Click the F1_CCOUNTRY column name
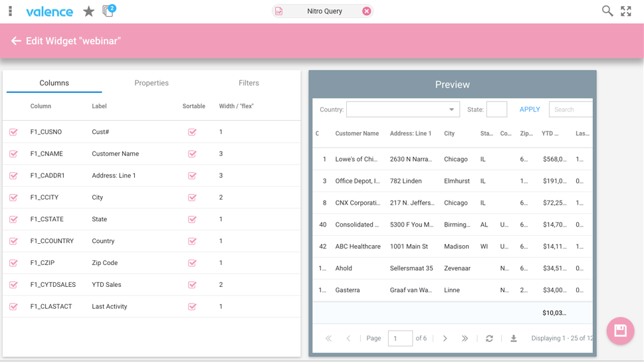Screen dimensions: 644x362 (x=52, y=241)
